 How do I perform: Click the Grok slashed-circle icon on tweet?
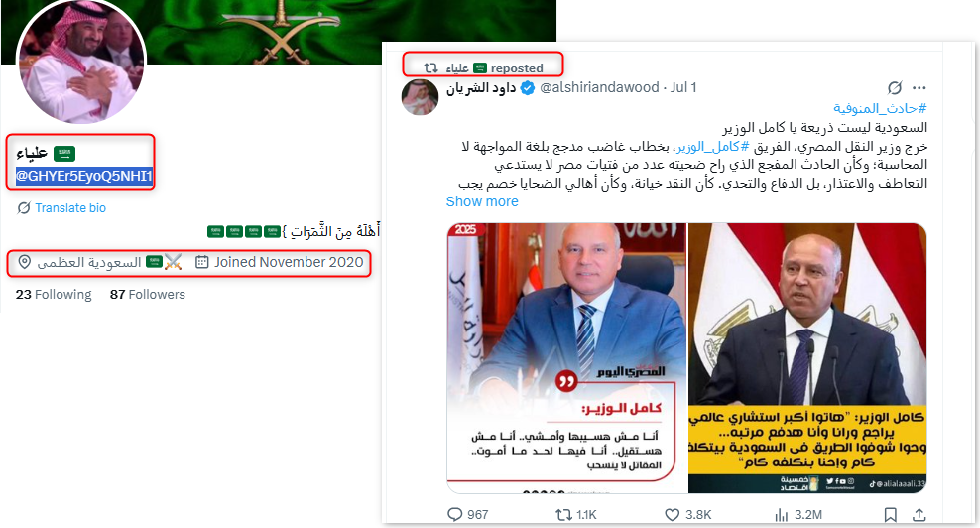click(895, 88)
